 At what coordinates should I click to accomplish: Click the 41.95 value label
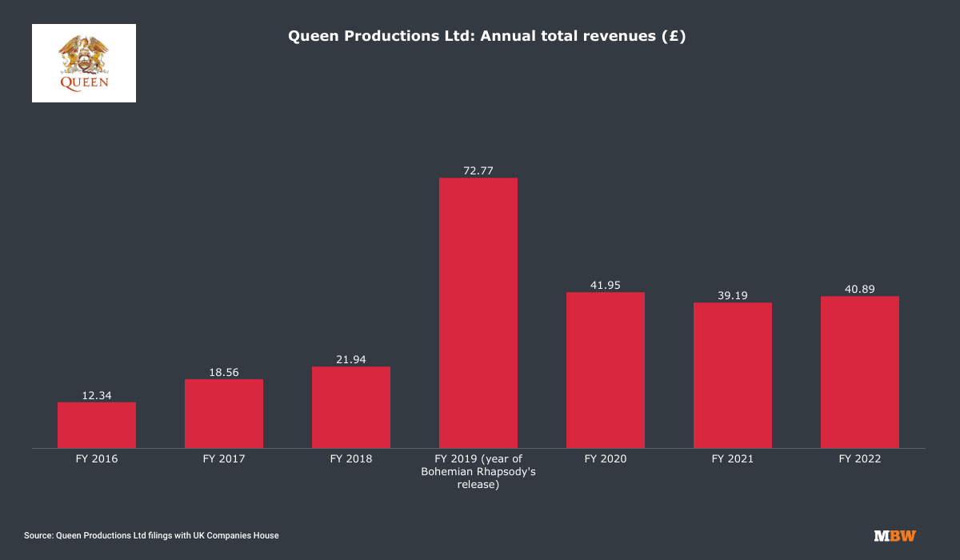point(606,285)
